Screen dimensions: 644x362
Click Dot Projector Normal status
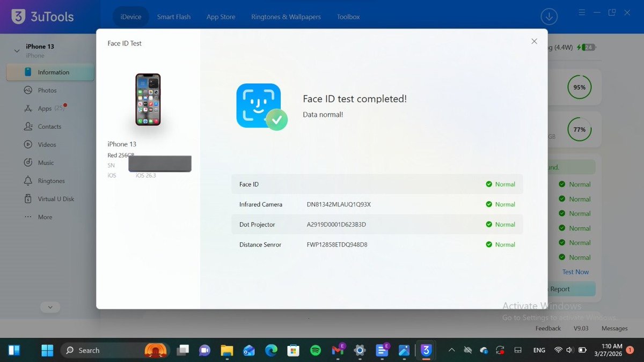pos(500,224)
